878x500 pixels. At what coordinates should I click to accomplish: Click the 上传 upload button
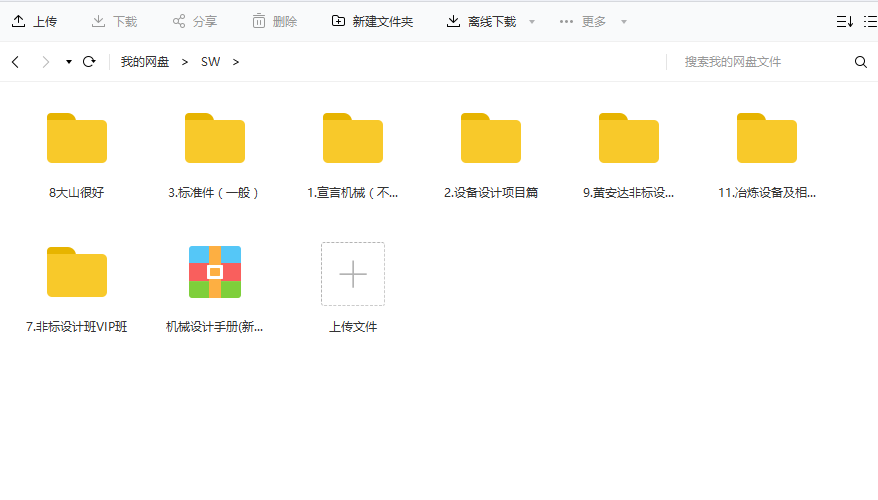pyautogui.click(x=34, y=21)
